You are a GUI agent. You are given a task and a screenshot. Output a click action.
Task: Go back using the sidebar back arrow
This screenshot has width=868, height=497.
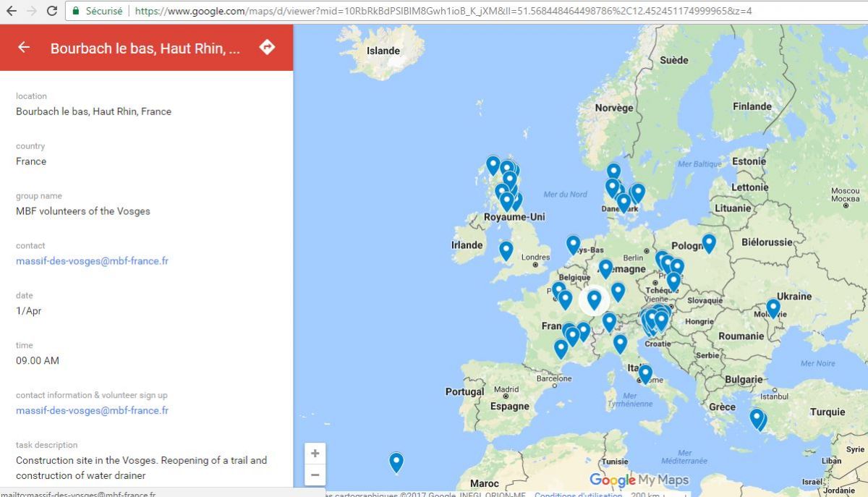(x=24, y=47)
